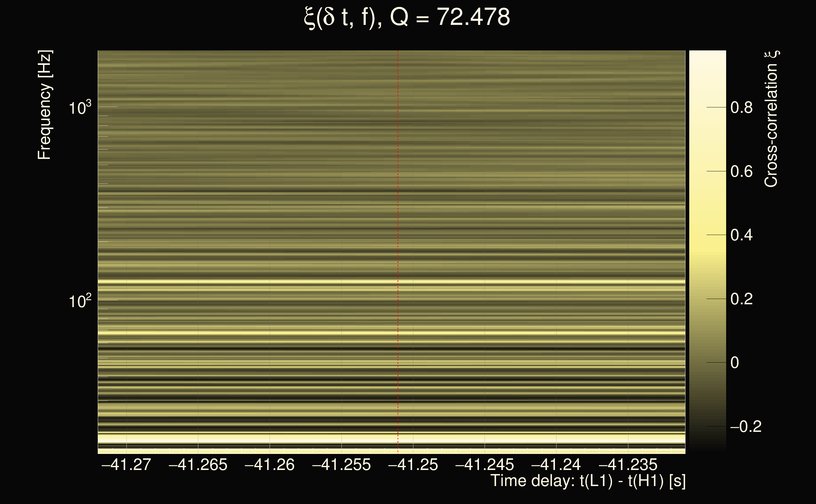
Task: Click the 10^3 frequency tick label
Action: (x=80, y=108)
